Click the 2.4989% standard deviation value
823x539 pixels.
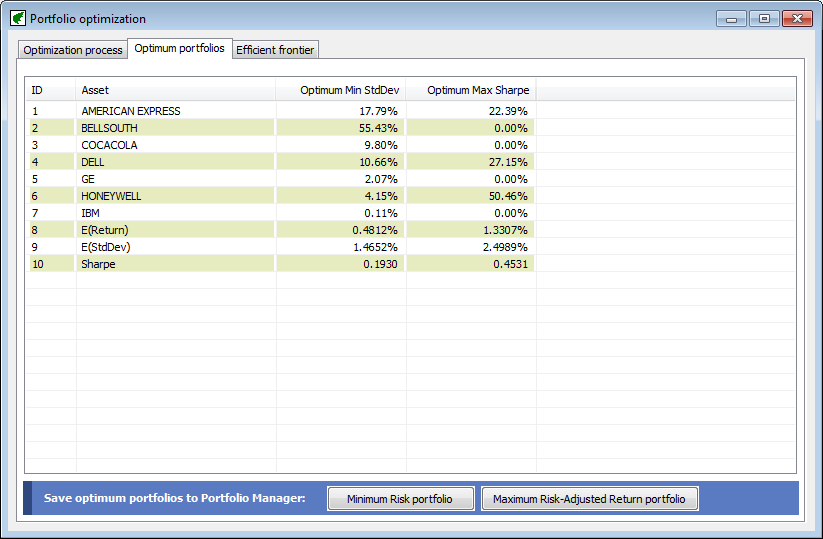point(505,247)
